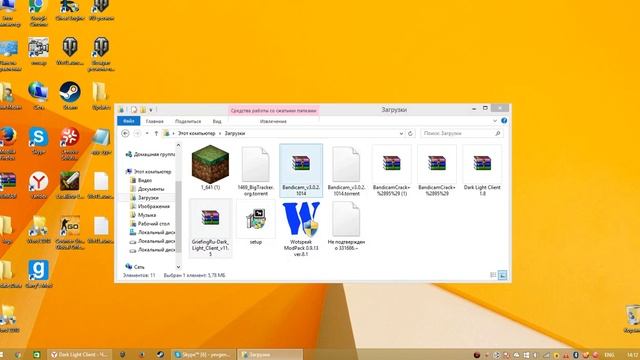This screenshot has height=360, width=640.
Task: Open Документы in the navigation pane
Action: 147,189
